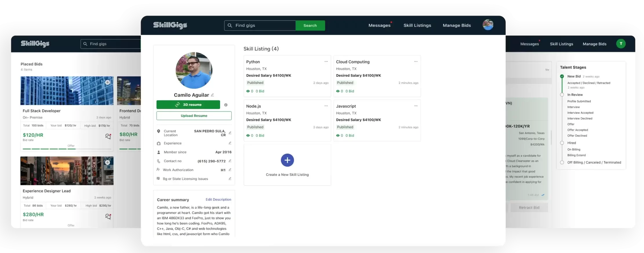Click the user avatar in top navigation

coord(488,25)
